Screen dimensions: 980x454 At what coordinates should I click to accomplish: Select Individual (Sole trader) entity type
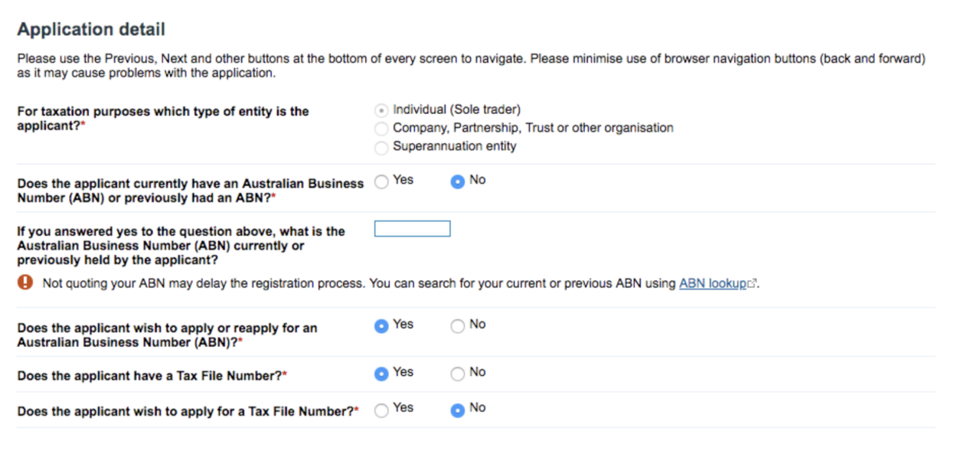coord(381,109)
